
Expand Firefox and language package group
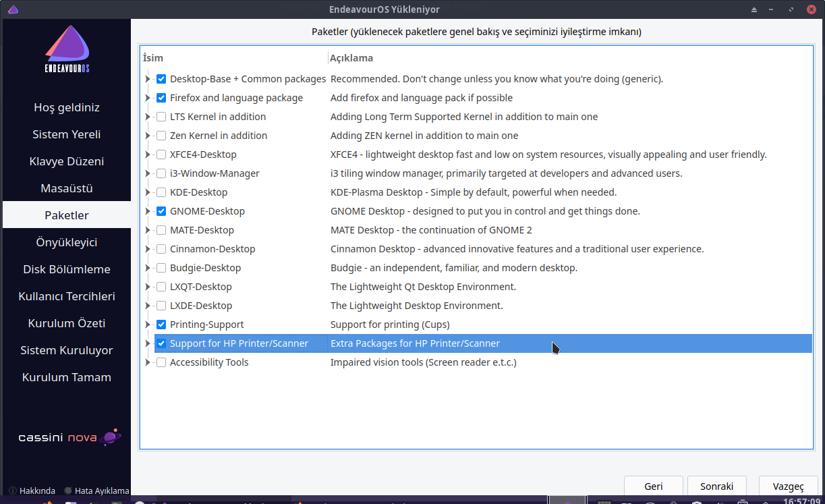[148, 98]
